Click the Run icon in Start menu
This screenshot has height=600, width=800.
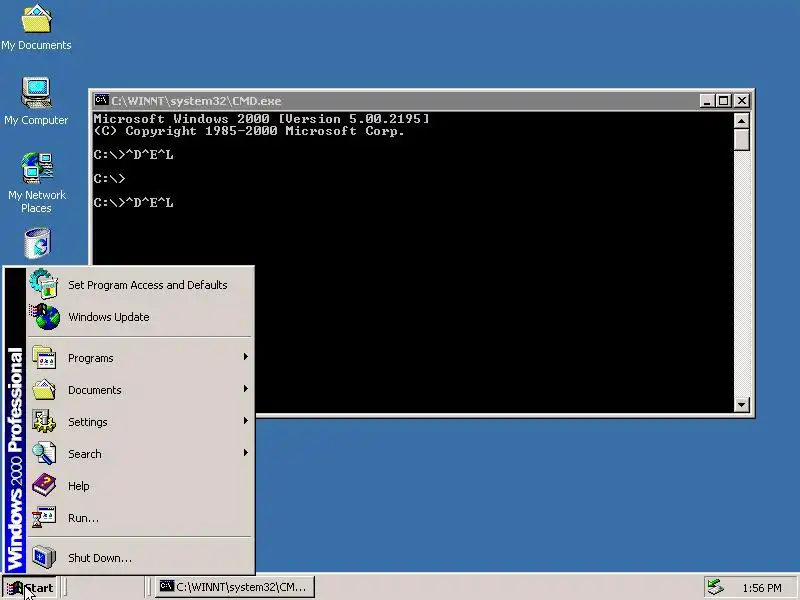pyautogui.click(x=44, y=517)
